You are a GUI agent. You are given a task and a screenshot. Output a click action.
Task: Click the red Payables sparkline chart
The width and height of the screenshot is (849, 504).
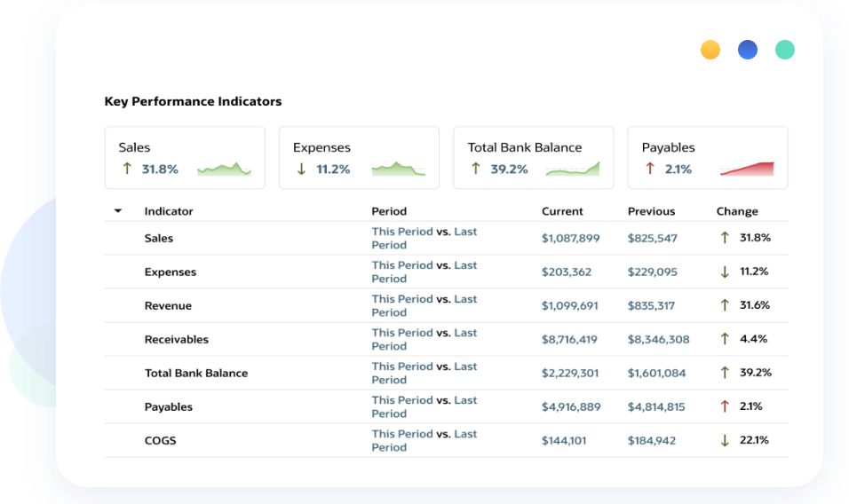(747, 169)
